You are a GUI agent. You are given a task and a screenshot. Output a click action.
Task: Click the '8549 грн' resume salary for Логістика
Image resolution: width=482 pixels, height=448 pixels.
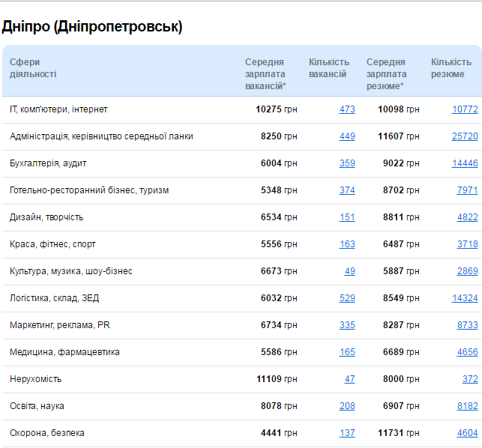(401, 298)
